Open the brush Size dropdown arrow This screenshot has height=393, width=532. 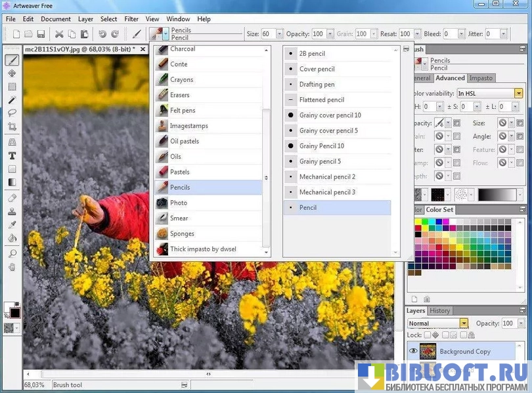[x=280, y=34]
